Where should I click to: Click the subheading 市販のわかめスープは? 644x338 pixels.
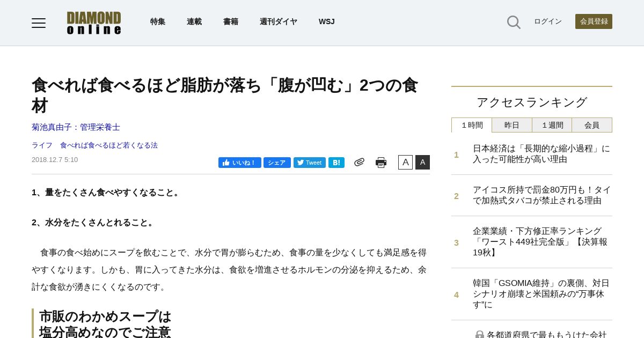click(x=105, y=317)
